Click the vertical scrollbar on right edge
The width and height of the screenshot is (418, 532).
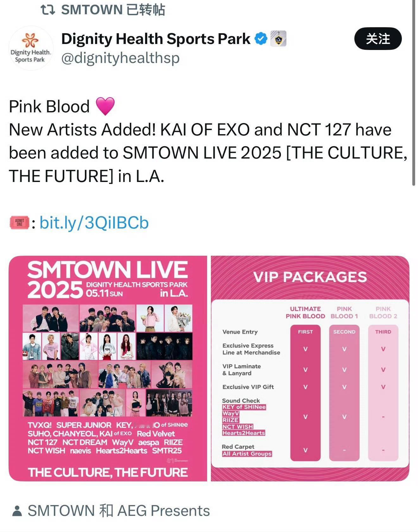[414, 93]
